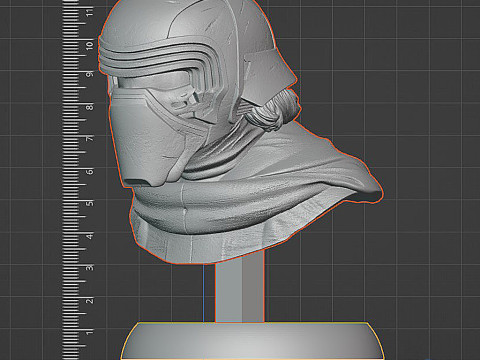Click the ruler label "11"
The height and width of the screenshot is (360, 480).
pyautogui.click(x=90, y=13)
